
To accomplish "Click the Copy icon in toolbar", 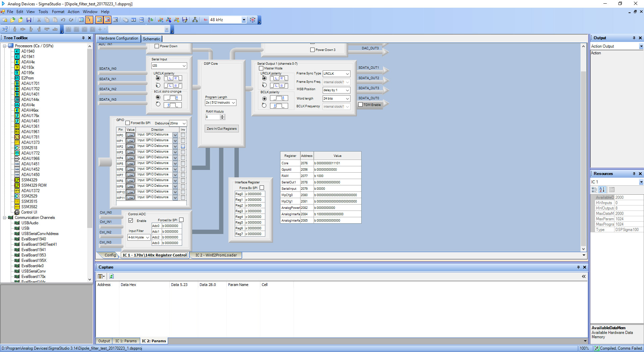I will click(47, 20).
